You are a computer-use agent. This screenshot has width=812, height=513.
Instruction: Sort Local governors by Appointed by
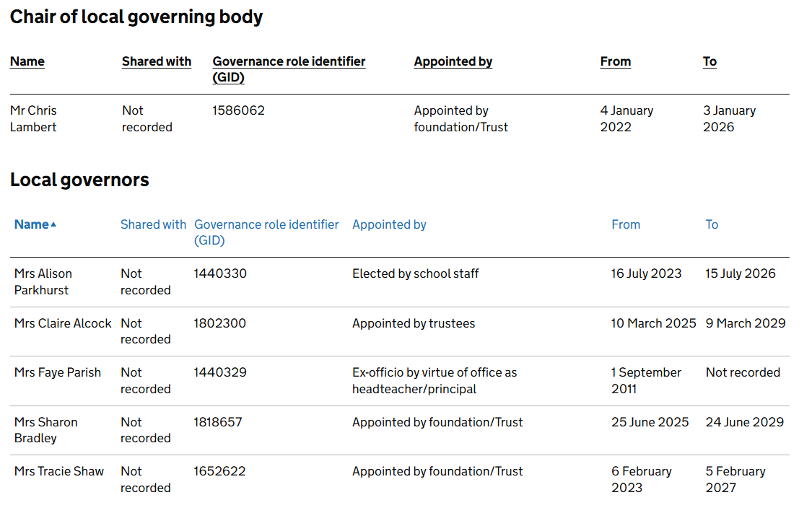pyautogui.click(x=389, y=224)
